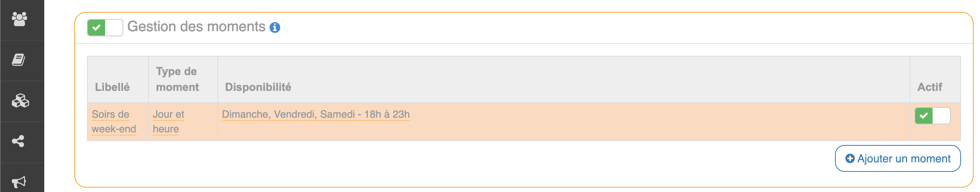Viewport: 980px width, 192px height.
Task: Click the Actif column header
Action: tap(929, 87)
